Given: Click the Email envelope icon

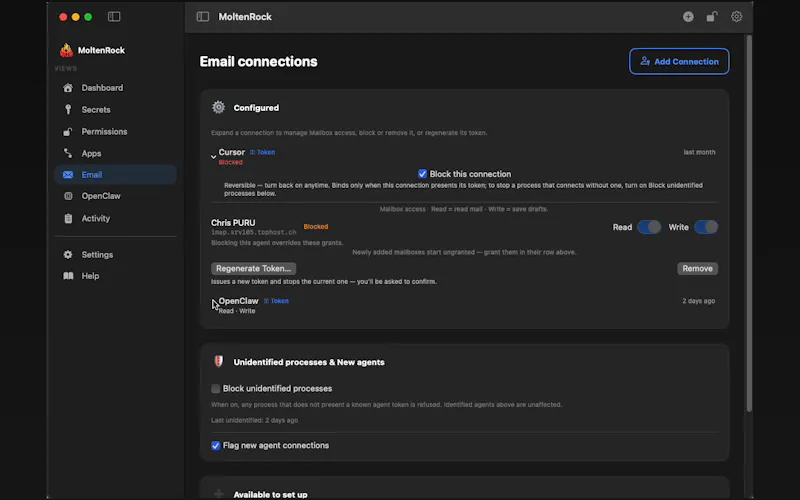Looking at the screenshot, I should 68,174.
